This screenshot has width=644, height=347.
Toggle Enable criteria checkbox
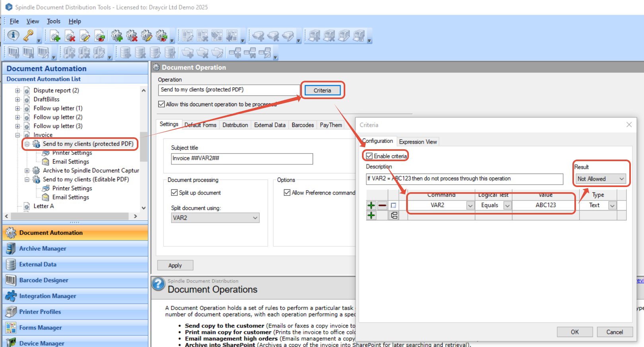(x=370, y=156)
